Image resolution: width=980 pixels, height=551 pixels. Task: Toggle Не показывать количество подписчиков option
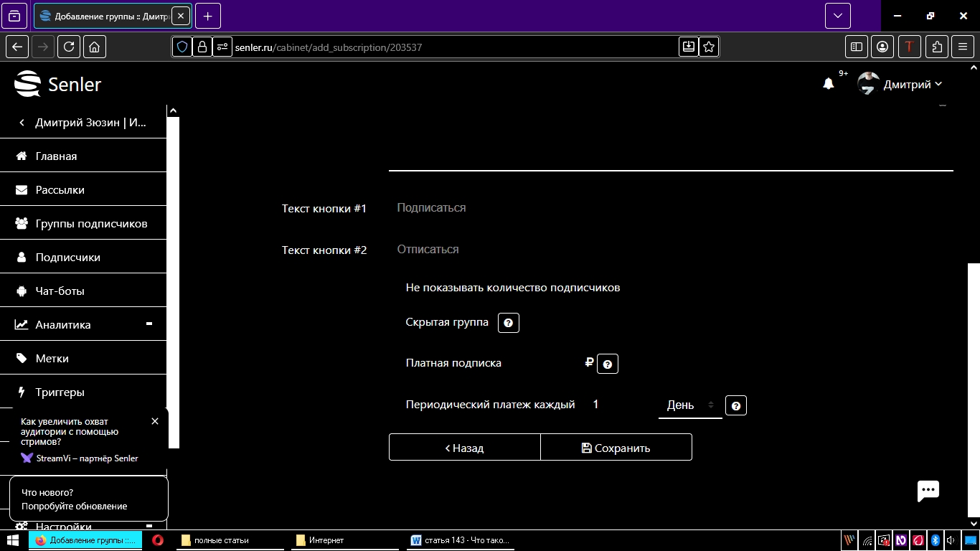coord(512,288)
